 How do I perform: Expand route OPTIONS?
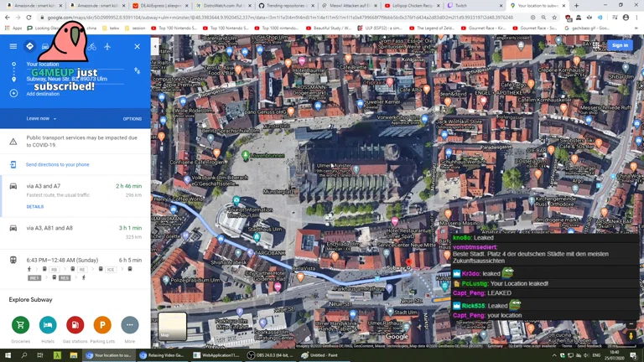click(132, 119)
